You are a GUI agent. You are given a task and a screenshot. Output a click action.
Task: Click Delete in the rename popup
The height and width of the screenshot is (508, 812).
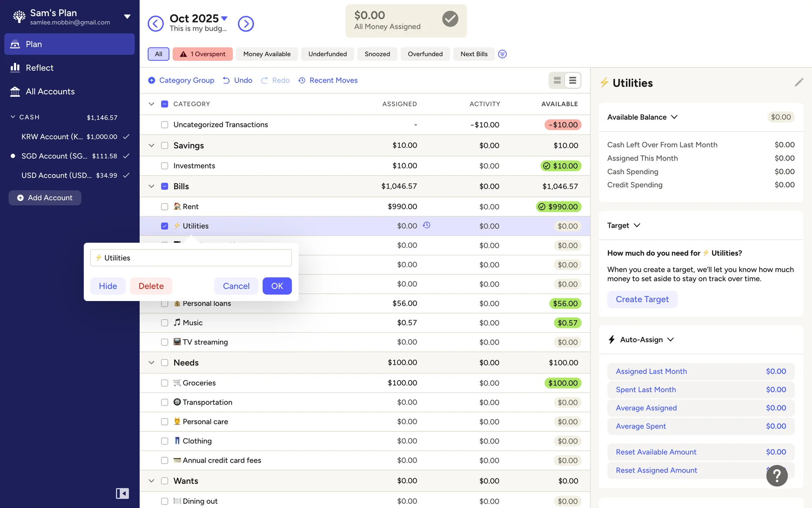tap(151, 286)
